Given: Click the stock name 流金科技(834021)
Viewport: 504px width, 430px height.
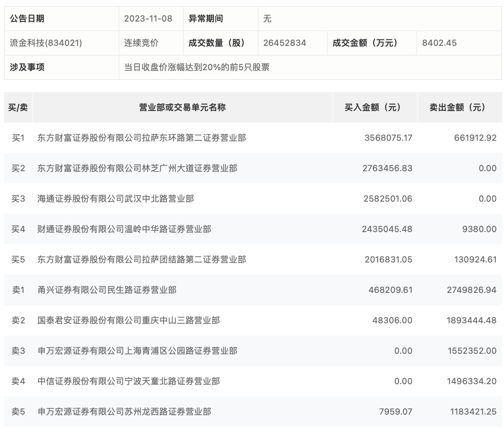Looking at the screenshot, I should coord(46,43).
